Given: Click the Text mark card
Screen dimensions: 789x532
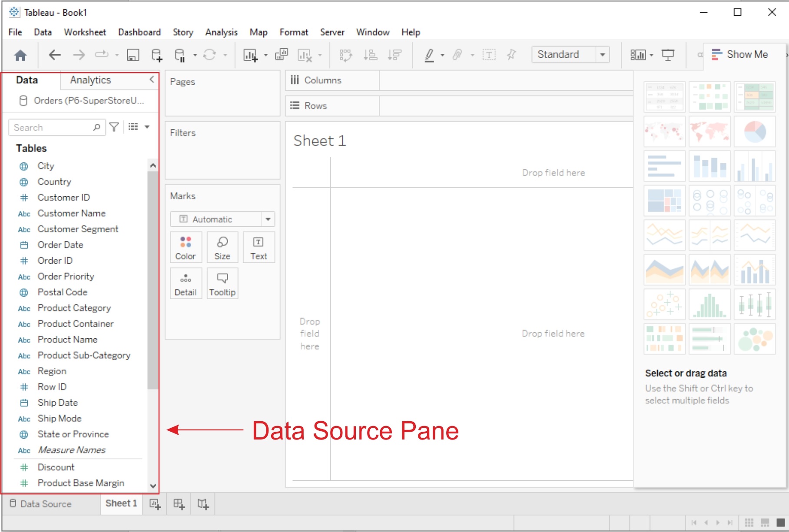Looking at the screenshot, I should pyautogui.click(x=259, y=248).
